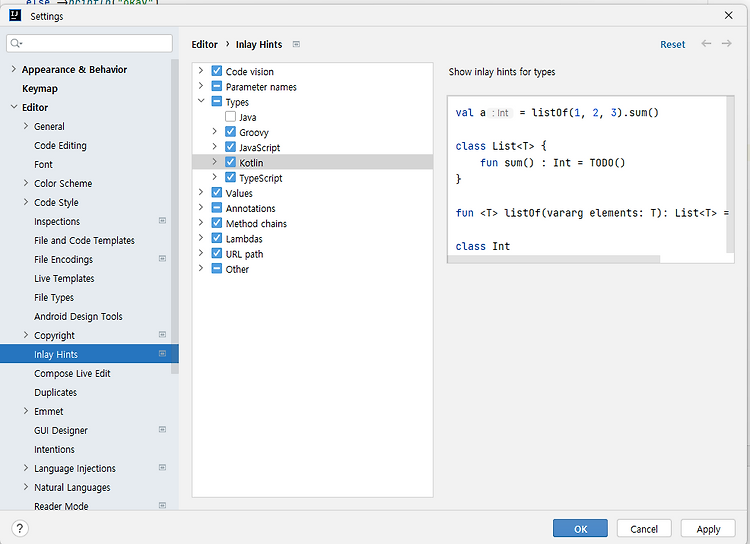
Task: Click the help question mark icon
Action: [x=20, y=528]
